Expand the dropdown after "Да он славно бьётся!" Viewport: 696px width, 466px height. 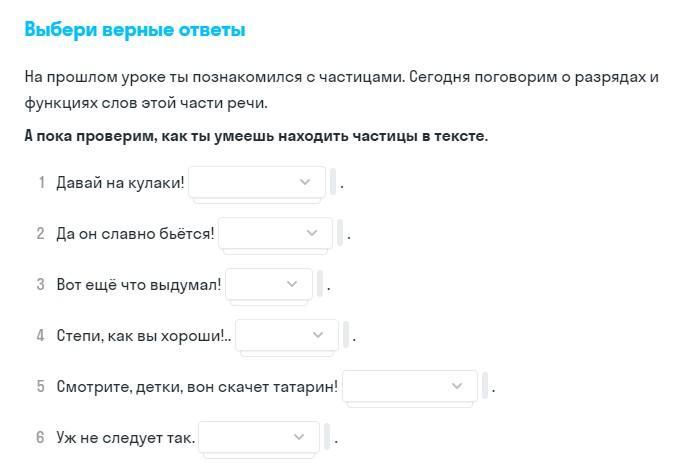tap(274, 233)
